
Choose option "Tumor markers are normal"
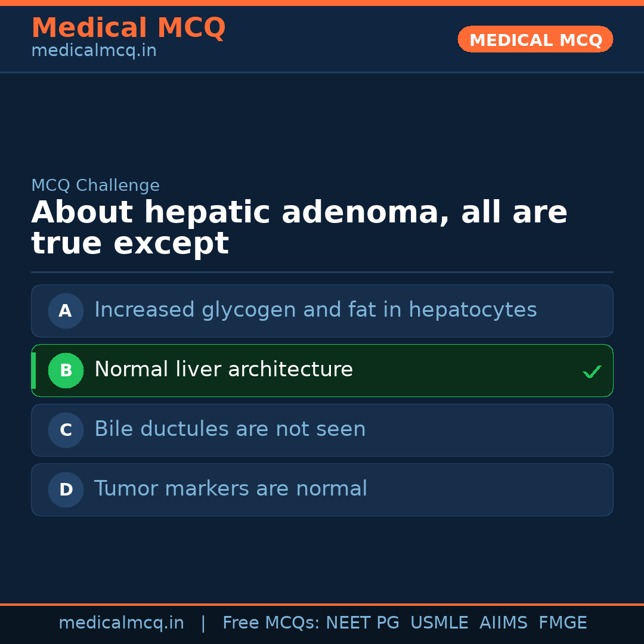pyautogui.click(x=230, y=489)
